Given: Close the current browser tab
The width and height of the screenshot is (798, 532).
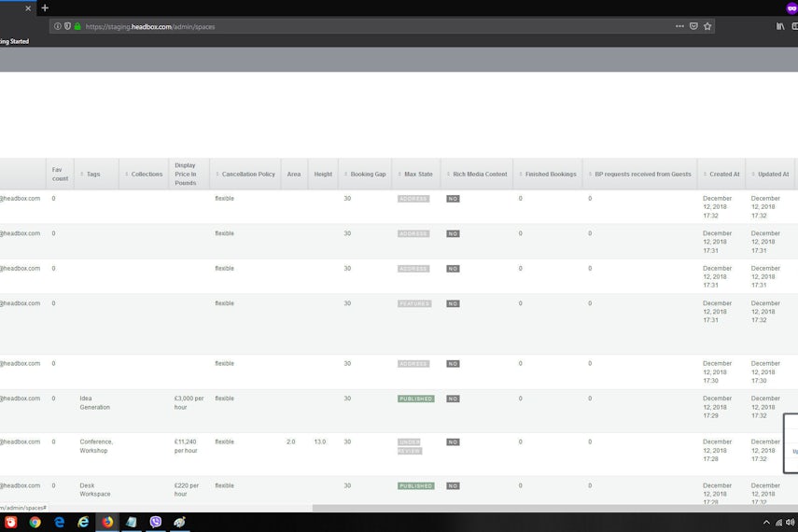Looking at the screenshot, I should 28,8.
